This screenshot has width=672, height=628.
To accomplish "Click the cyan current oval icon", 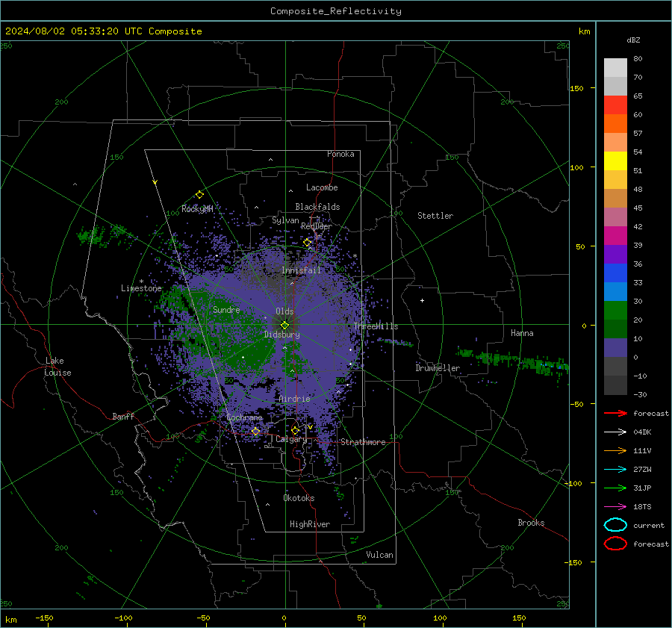I will 615,525.
